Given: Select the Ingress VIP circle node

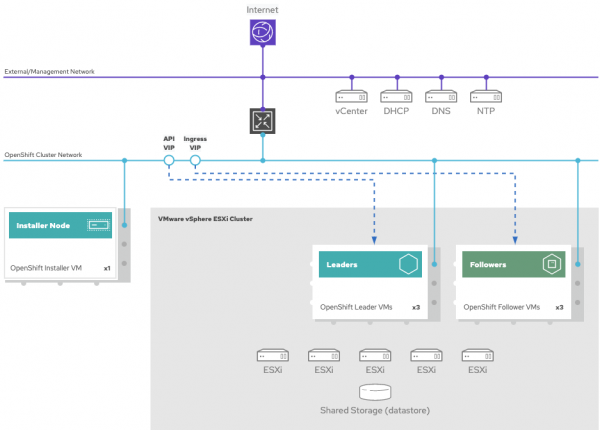Looking at the screenshot, I should (x=196, y=160).
